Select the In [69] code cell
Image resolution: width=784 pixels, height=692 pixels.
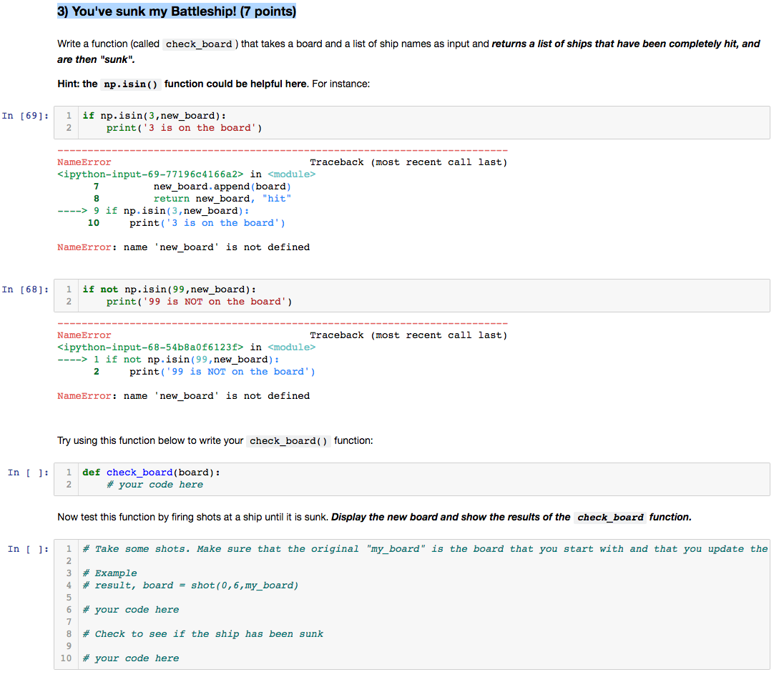point(411,122)
